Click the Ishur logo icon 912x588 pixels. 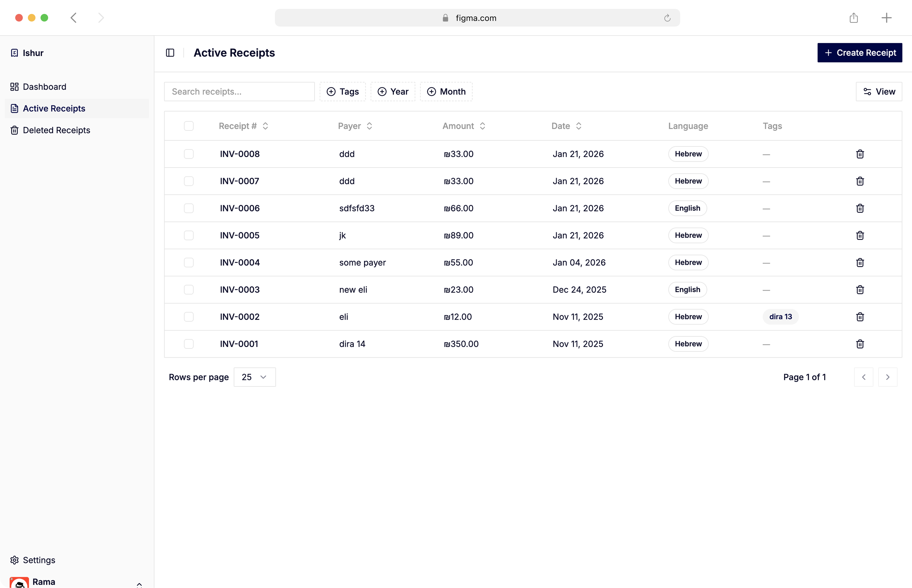pyautogui.click(x=15, y=53)
